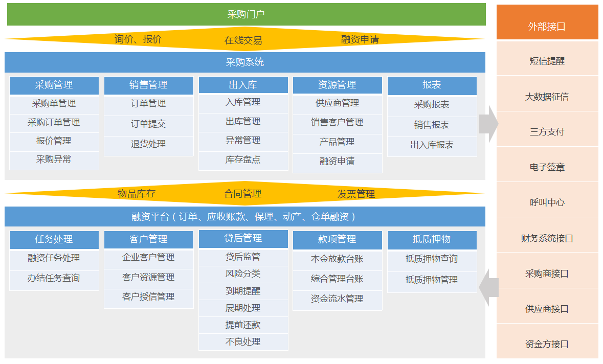This screenshot has width=603, height=364.
Task: Open 客户授信管理 under 客户管理
Action: point(148,297)
